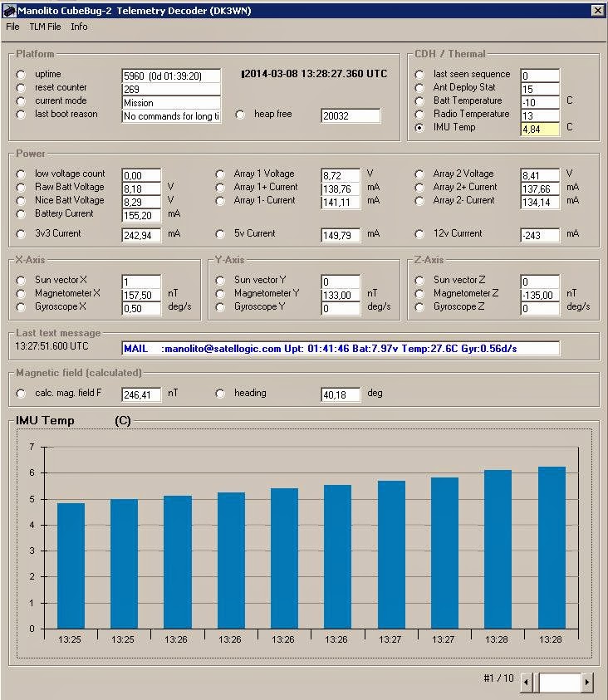Viewport: 608px width, 700px height.
Task: Select Magnetometer Y radio button
Action: pyautogui.click(x=219, y=294)
